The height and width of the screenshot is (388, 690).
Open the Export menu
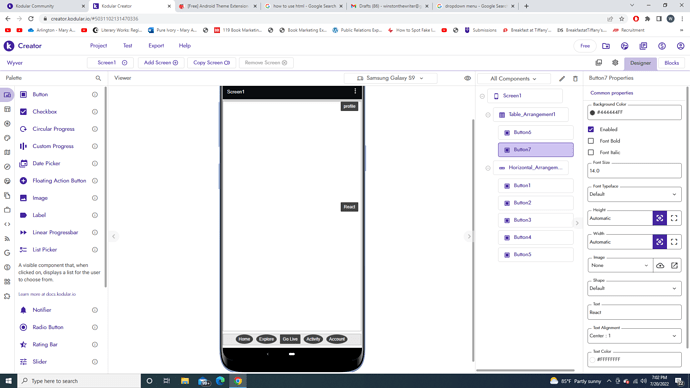[156, 46]
